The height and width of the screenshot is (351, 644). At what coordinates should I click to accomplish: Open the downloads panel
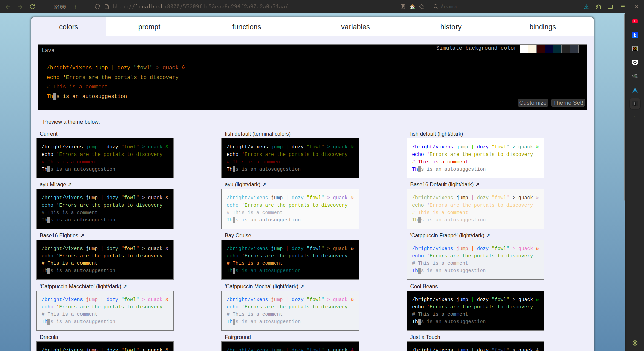pyautogui.click(x=586, y=7)
